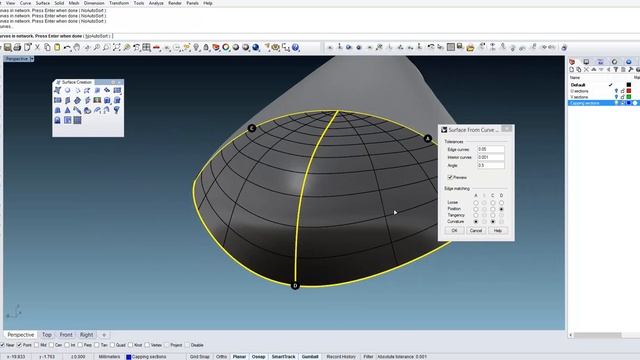Click the blue Render sphere icon
This screenshot has height=360, width=640.
[x=256, y=47]
